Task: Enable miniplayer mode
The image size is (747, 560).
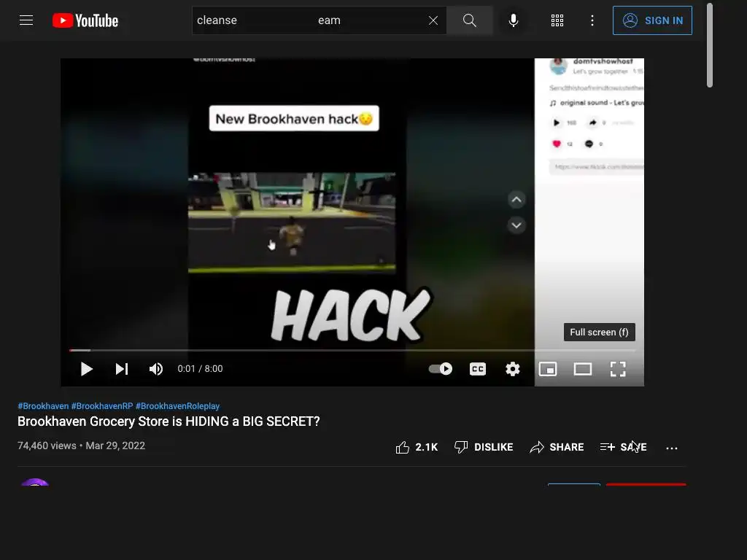Action: point(547,369)
